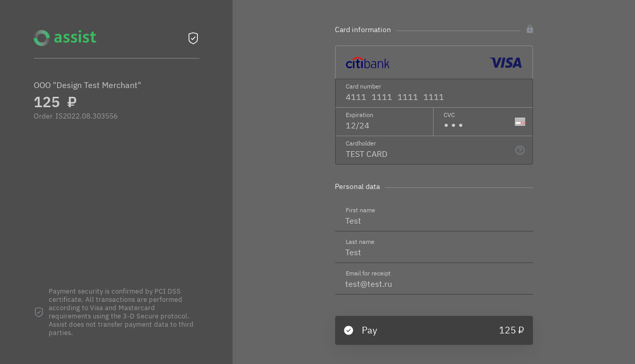Image resolution: width=635 pixels, height=364 pixels.
Task: Click the padlock icon next to Card information
Action: (529, 30)
